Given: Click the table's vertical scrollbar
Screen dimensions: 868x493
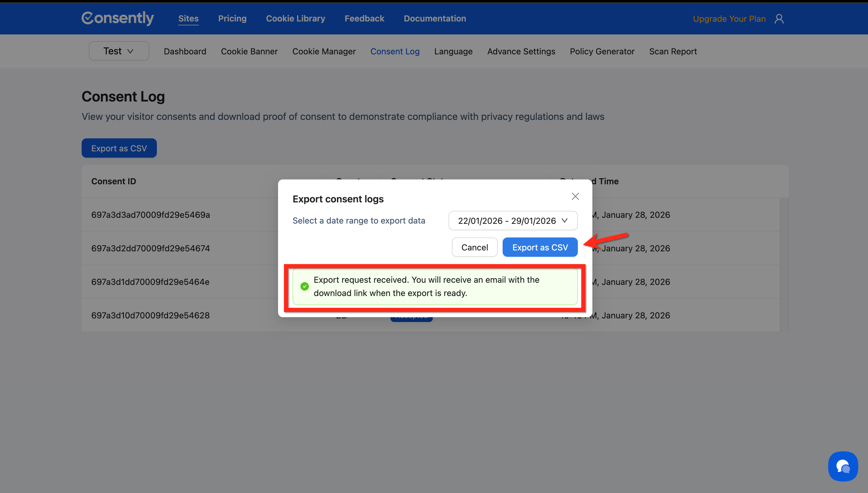Looking at the screenshot, I should [x=784, y=264].
